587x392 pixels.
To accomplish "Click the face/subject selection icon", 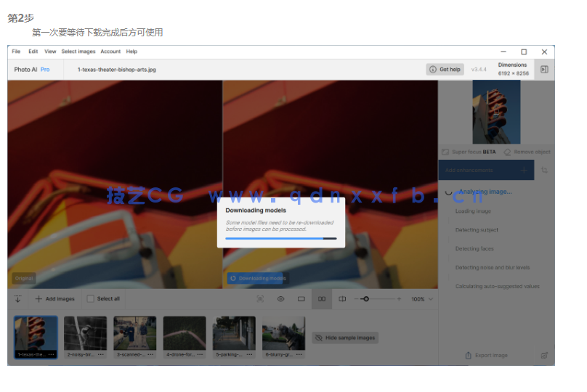I will coord(260,299).
